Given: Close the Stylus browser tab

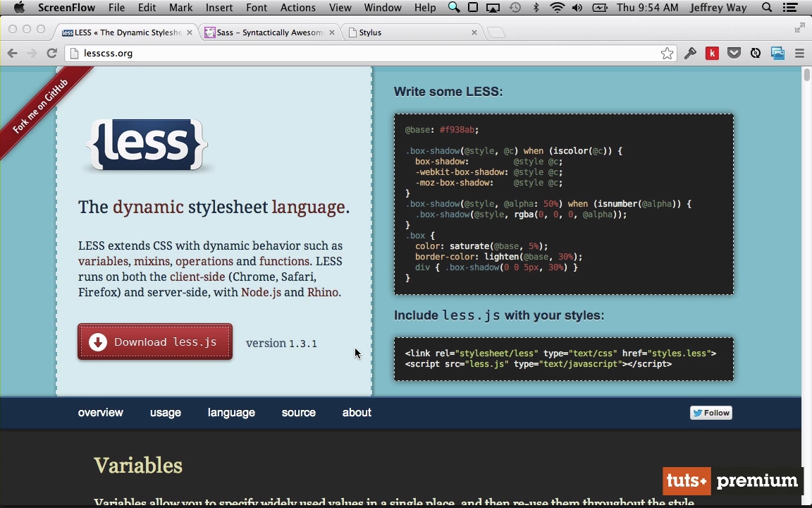Looking at the screenshot, I should coord(474,32).
